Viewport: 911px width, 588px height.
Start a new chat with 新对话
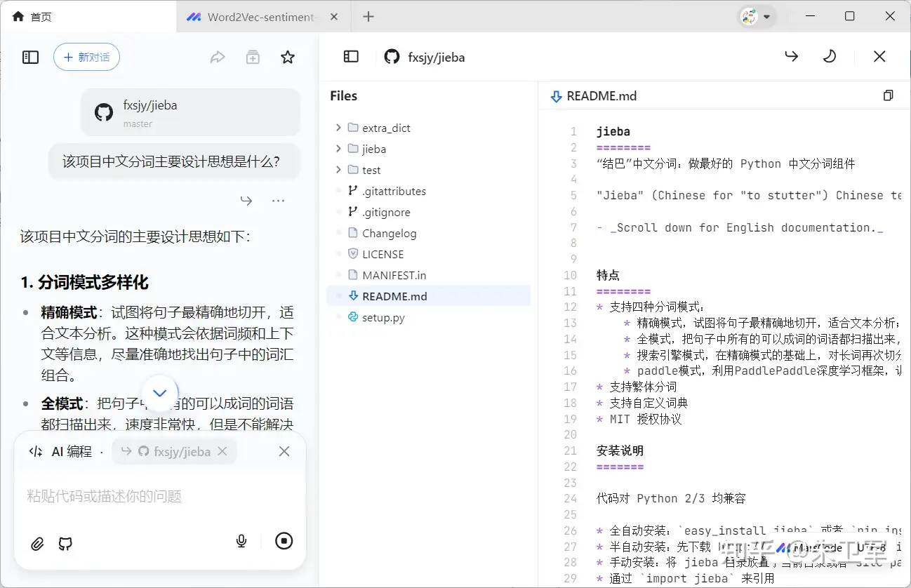[86, 58]
